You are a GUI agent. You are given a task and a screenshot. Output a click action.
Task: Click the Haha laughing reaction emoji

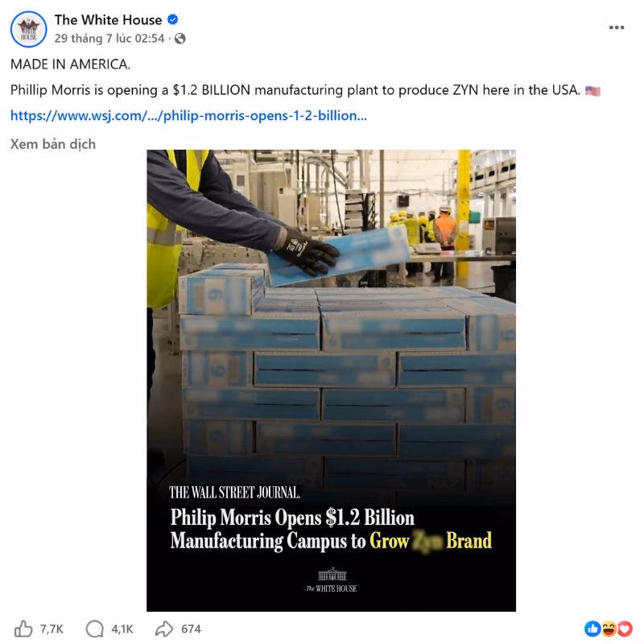(609, 629)
